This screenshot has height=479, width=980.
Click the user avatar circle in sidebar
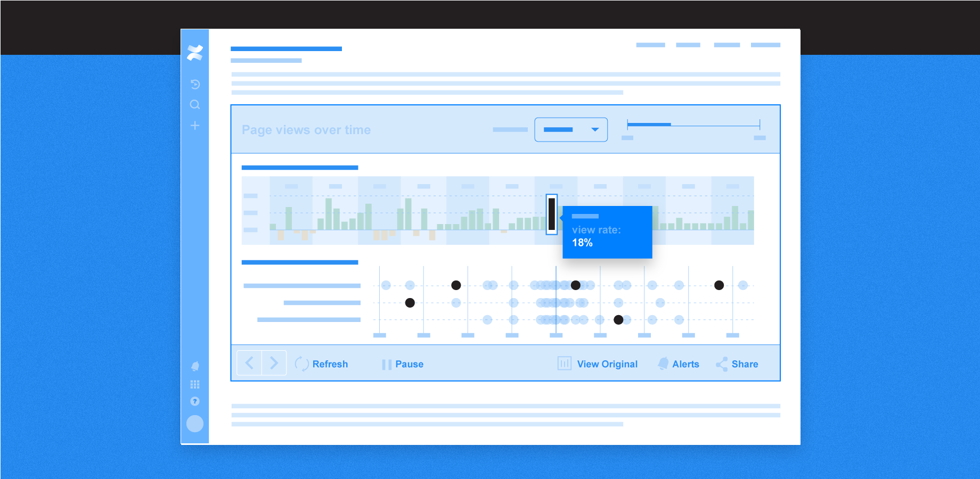[195, 424]
